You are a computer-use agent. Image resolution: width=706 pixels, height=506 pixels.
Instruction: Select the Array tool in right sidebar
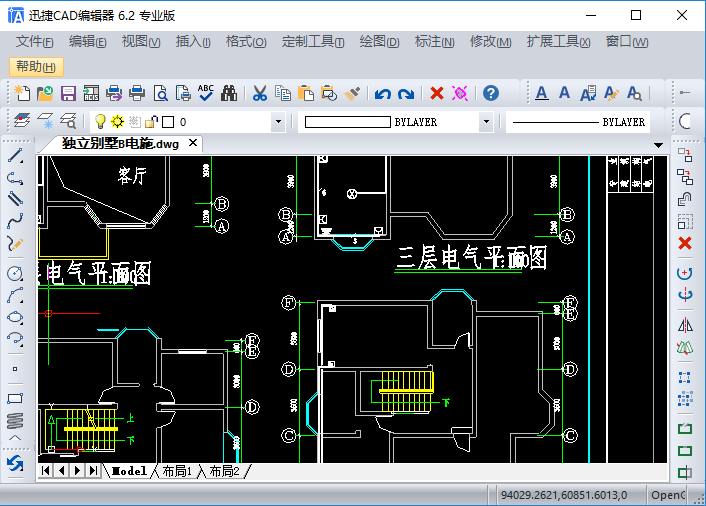(x=685, y=399)
